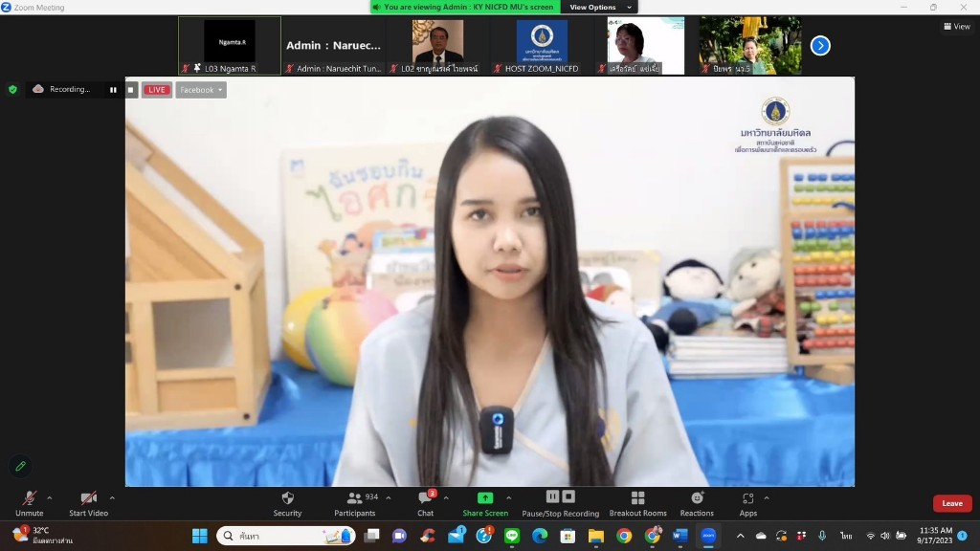
Task: Open audio options arrow beside Unmute
Action: point(50,497)
